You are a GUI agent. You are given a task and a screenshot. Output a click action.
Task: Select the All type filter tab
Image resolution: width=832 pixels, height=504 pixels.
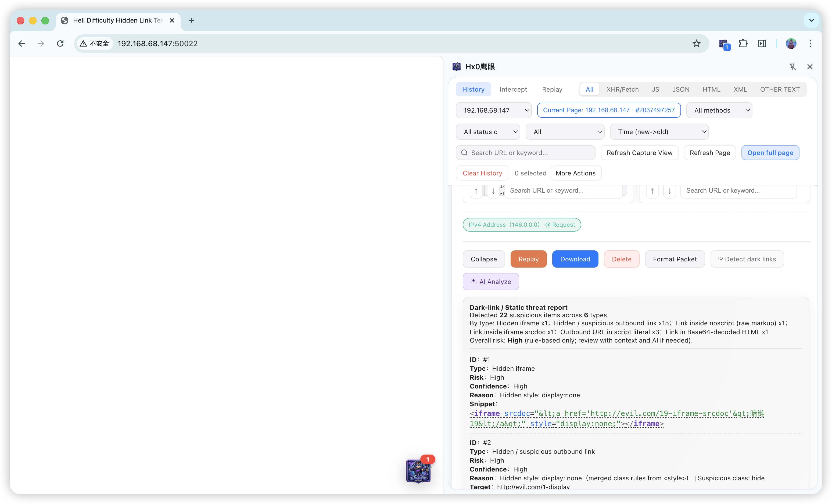589,89
